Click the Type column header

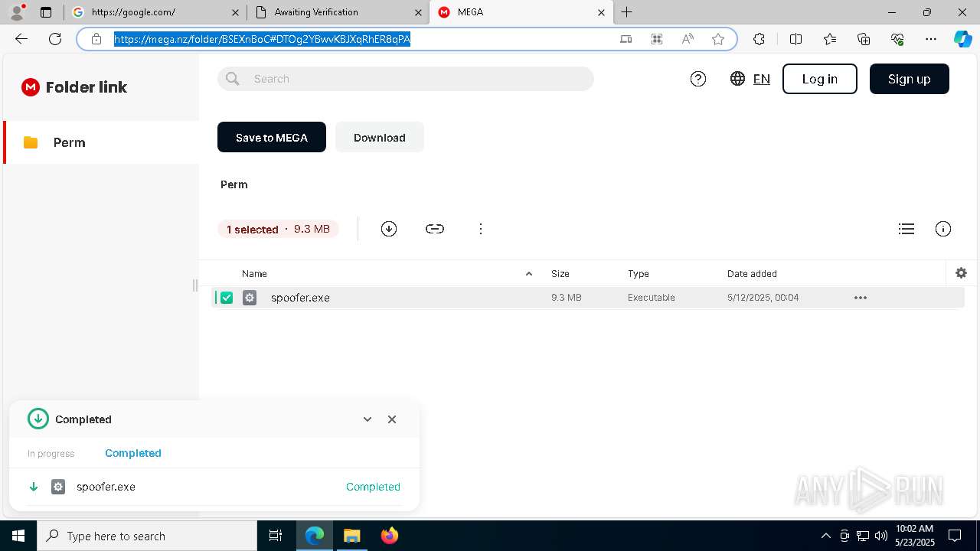tap(639, 273)
